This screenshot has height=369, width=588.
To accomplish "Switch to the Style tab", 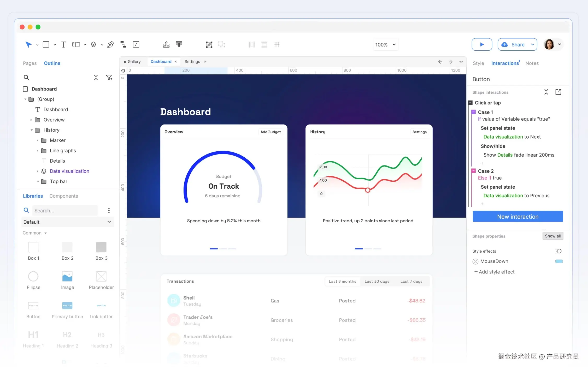I will pos(478,63).
